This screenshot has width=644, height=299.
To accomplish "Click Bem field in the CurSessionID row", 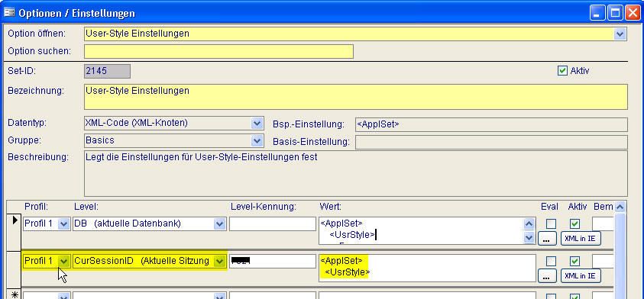I will click(x=603, y=262).
